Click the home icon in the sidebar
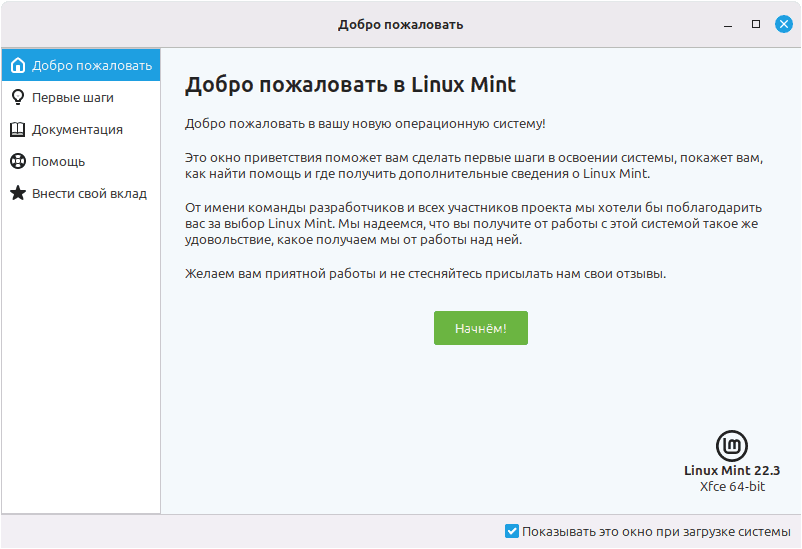This screenshot has height=549, width=802. (18, 65)
